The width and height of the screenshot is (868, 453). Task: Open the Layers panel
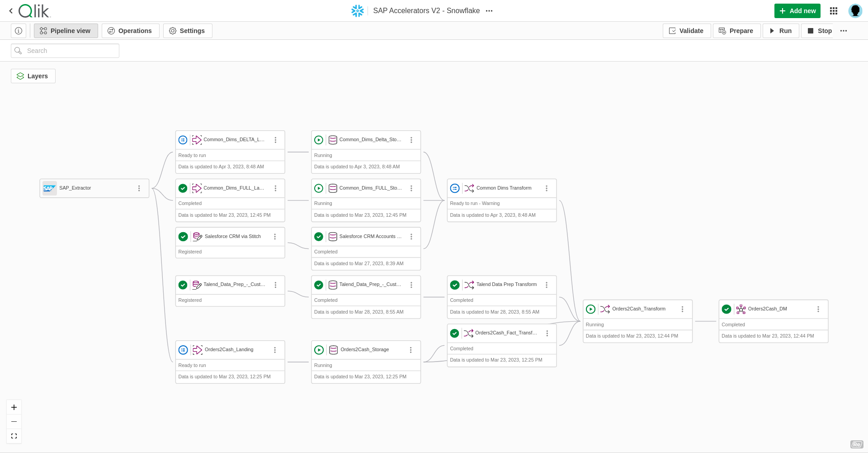pyautogui.click(x=33, y=76)
